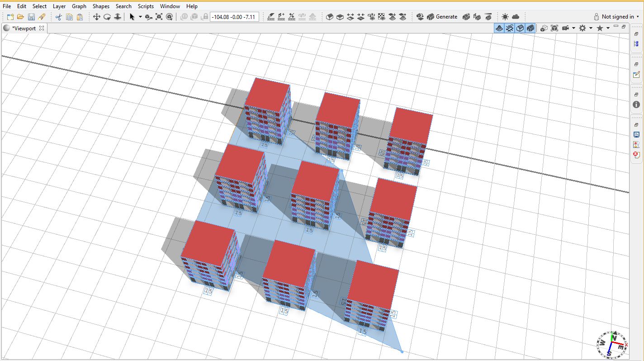Open the Not signed in account dropdown
644x361 pixels.
pyautogui.click(x=617, y=17)
